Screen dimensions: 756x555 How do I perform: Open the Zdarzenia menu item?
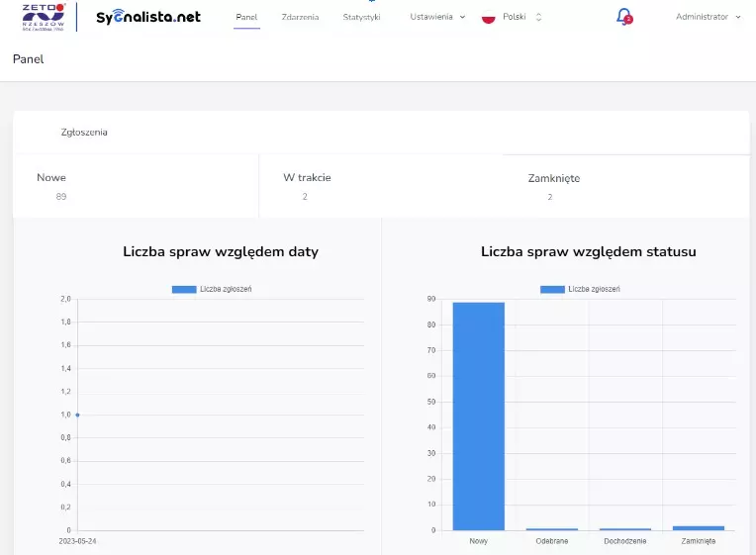(300, 17)
